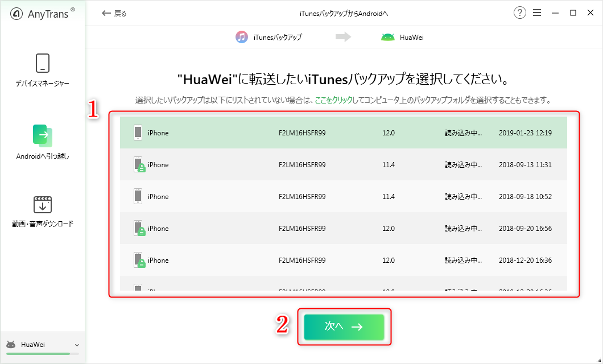
Task: Select the backup dated 2018-09-13 11:31
Action: pos(344,164)
